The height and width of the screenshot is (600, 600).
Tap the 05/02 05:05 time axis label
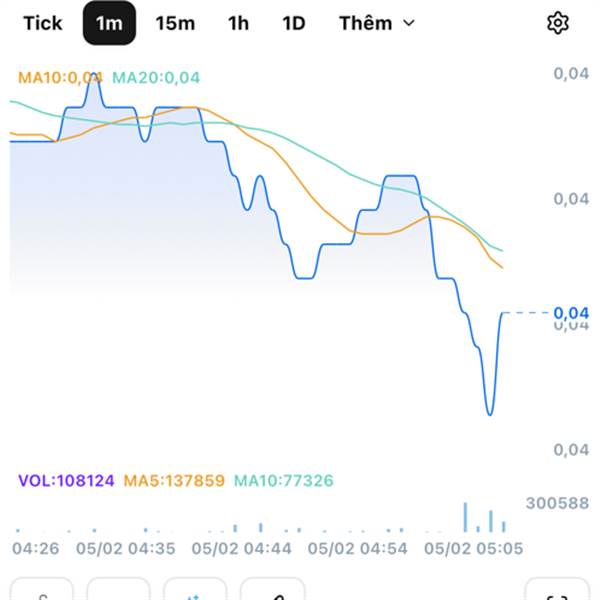[x=473, y=548]
